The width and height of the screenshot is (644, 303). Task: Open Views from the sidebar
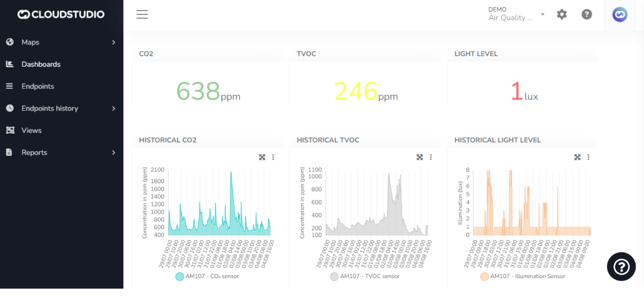[31, 131]
